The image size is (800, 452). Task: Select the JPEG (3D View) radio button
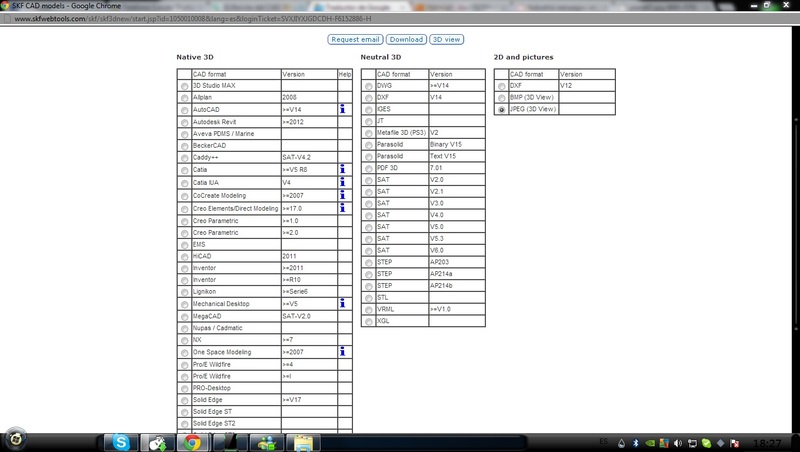(x=502, y=110)
